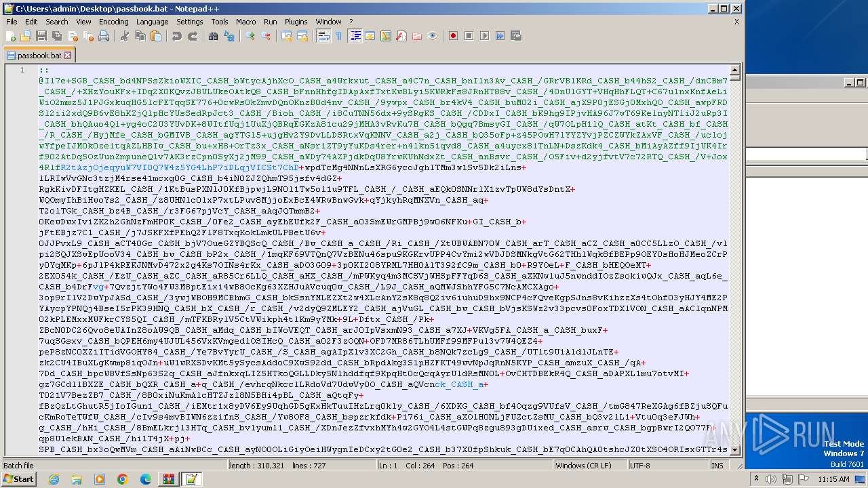
Task: Click the New file toolbar icon
Action: pos(11,36)
